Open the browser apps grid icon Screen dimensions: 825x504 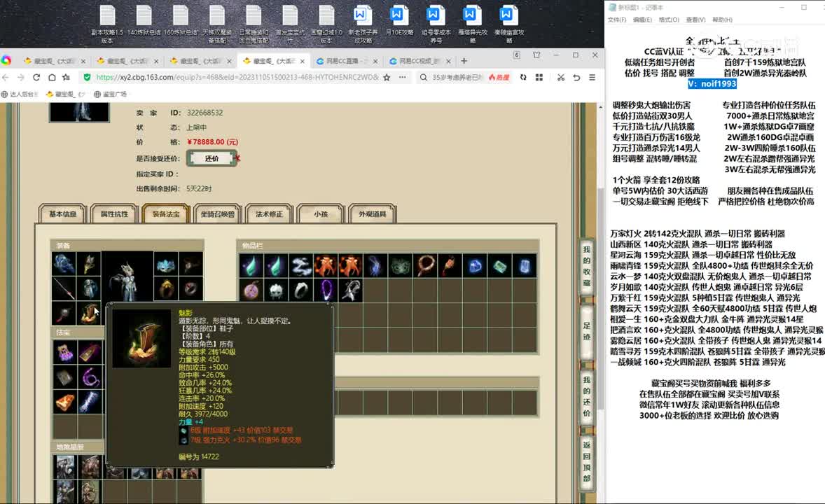(539, 77)
